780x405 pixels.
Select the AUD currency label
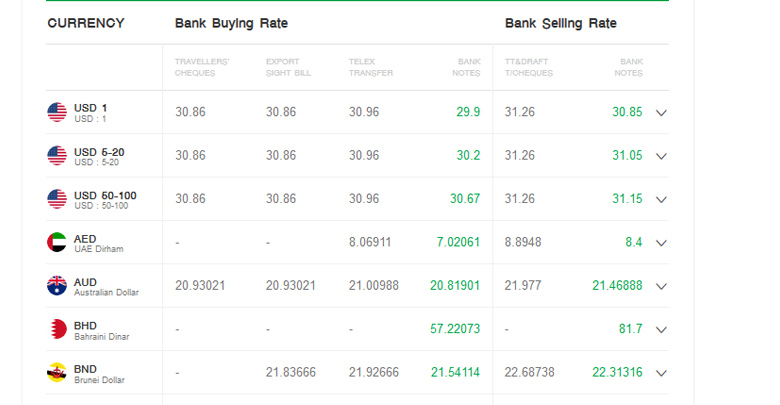pos(85,282)
